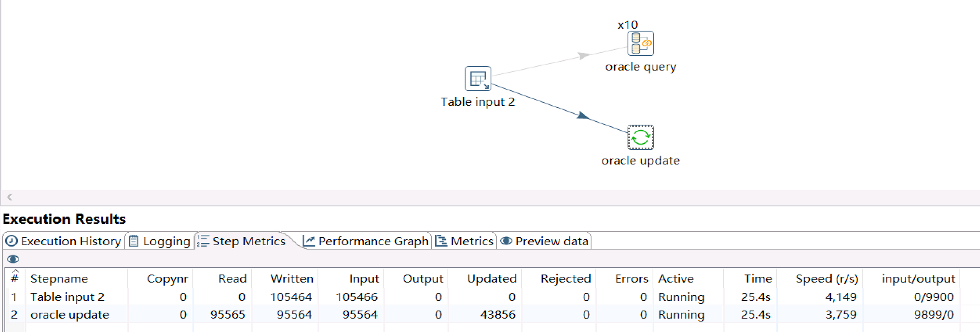This screenshot has width=980, height=332.
Task: Click the Performance Graph chart icon
Action: click(309, 241)
